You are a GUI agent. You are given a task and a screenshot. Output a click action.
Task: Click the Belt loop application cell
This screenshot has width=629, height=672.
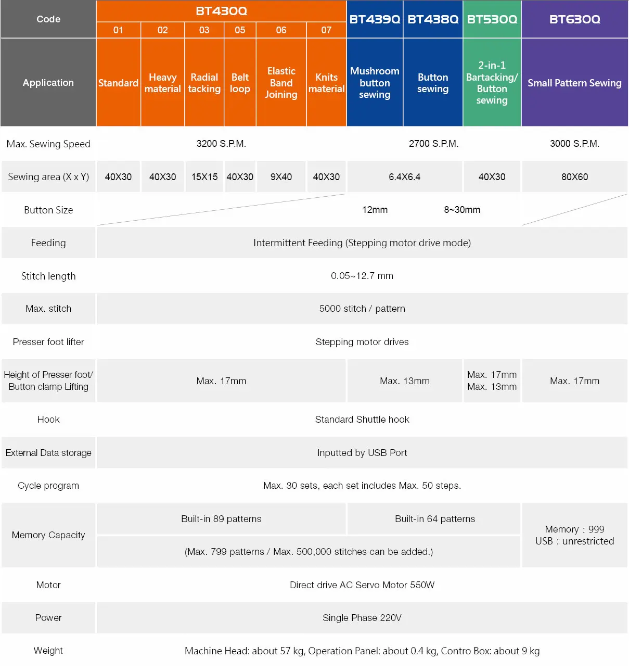point(240,83)
